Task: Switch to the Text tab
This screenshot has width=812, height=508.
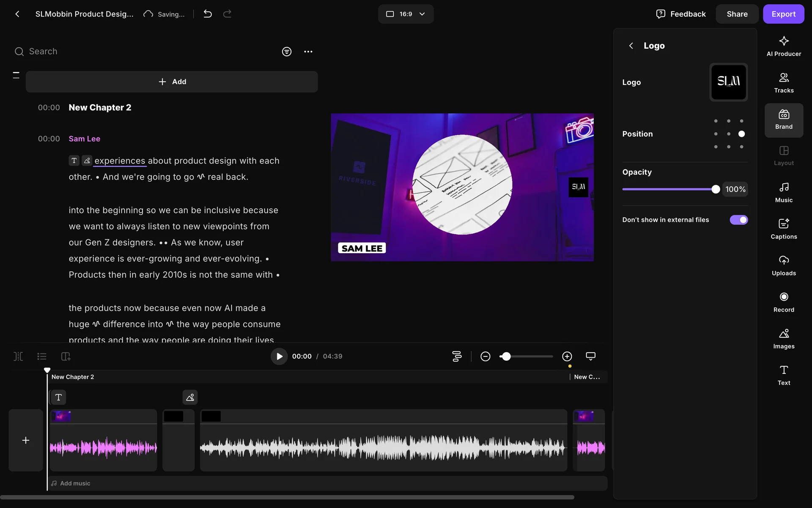Action: tap(783, 375)
